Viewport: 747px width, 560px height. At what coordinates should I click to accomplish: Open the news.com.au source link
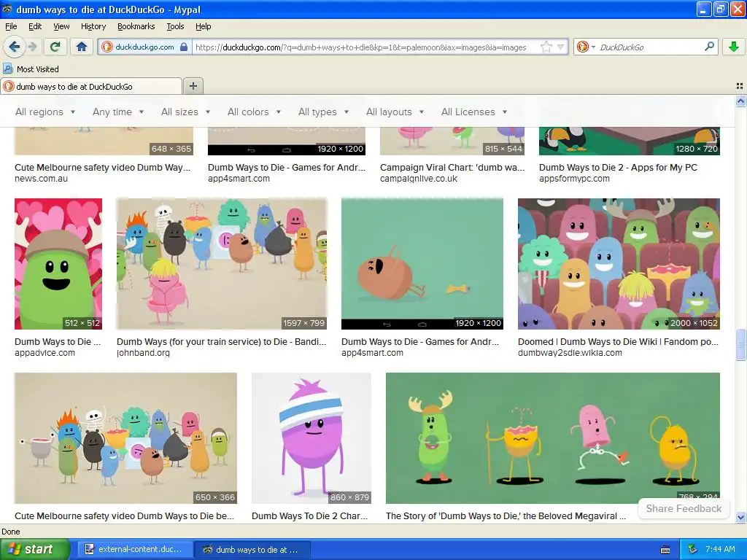[x=41, y=179]
